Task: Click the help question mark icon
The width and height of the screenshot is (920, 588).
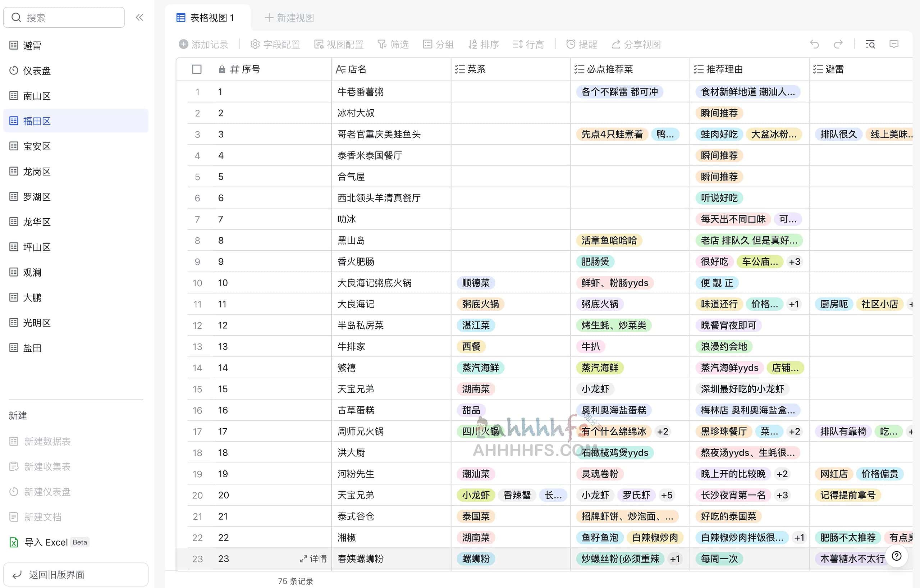Action: coord(896,556)
